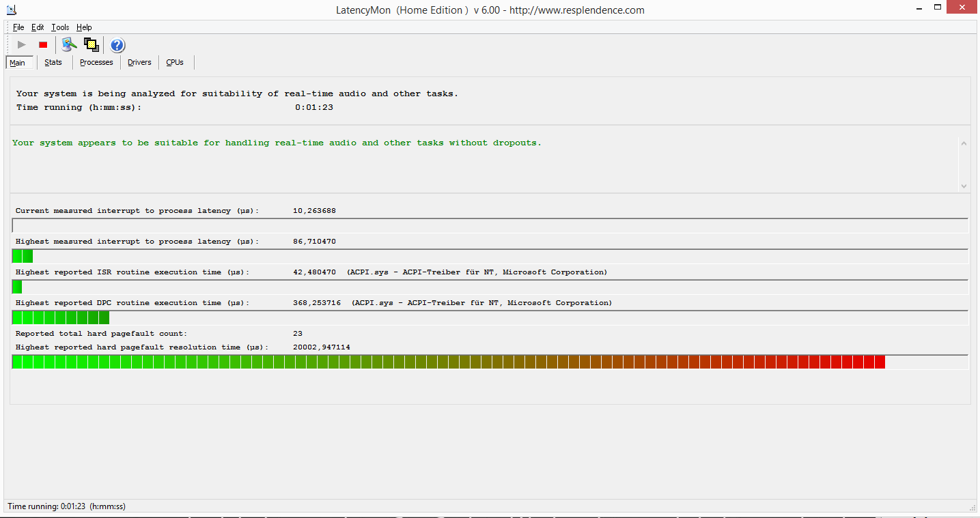Click the green arrow toolbar icon
Screen dimensions: 980x518
[69, 45]
